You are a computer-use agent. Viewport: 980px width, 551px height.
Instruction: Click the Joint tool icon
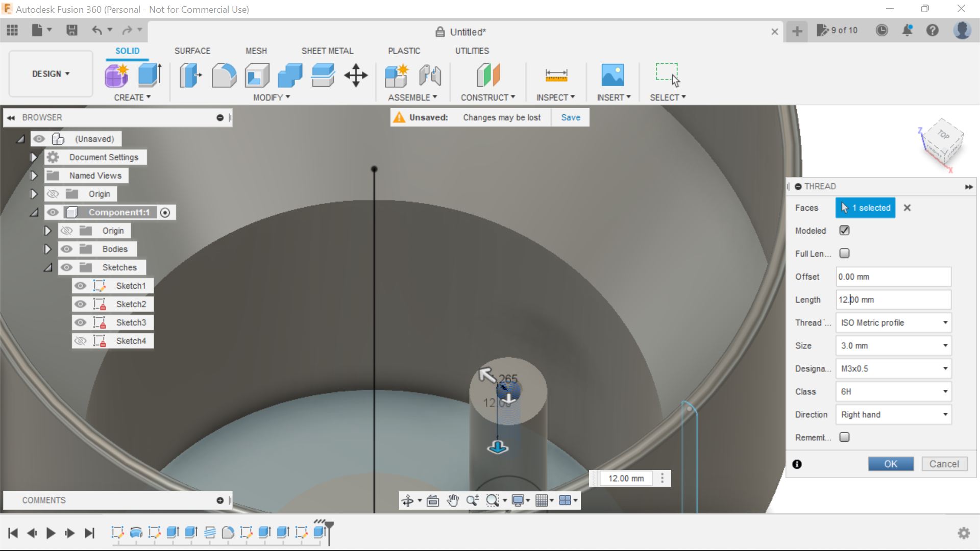(430, 76)
